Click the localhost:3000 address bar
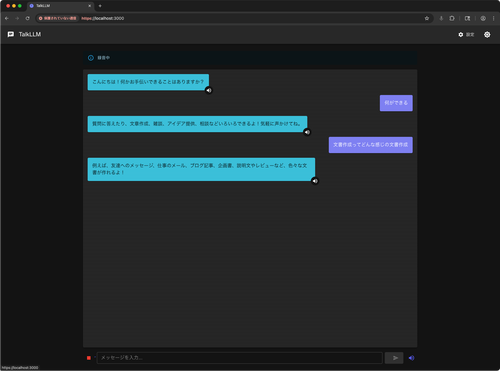 click(233, 18)
